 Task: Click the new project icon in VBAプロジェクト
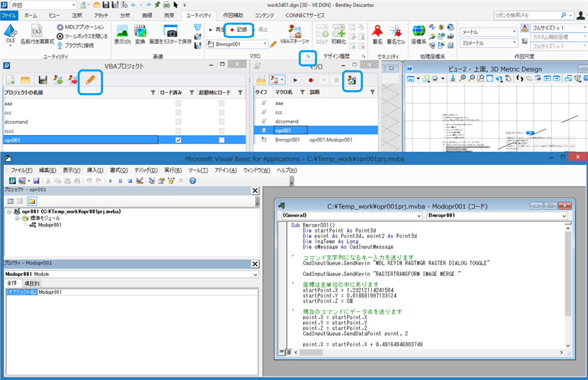10,80
